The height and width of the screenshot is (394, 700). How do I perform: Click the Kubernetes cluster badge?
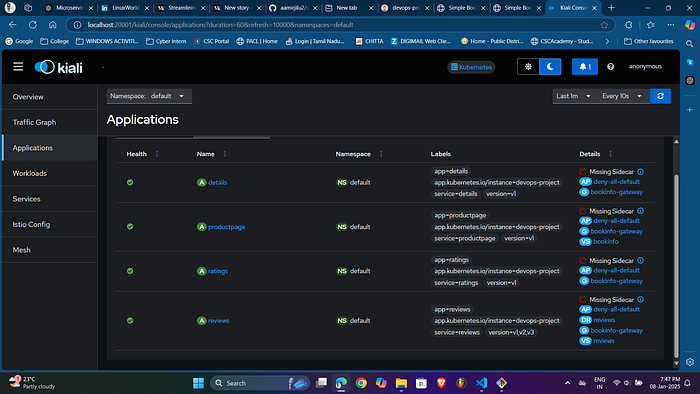(x=471, y=67)
